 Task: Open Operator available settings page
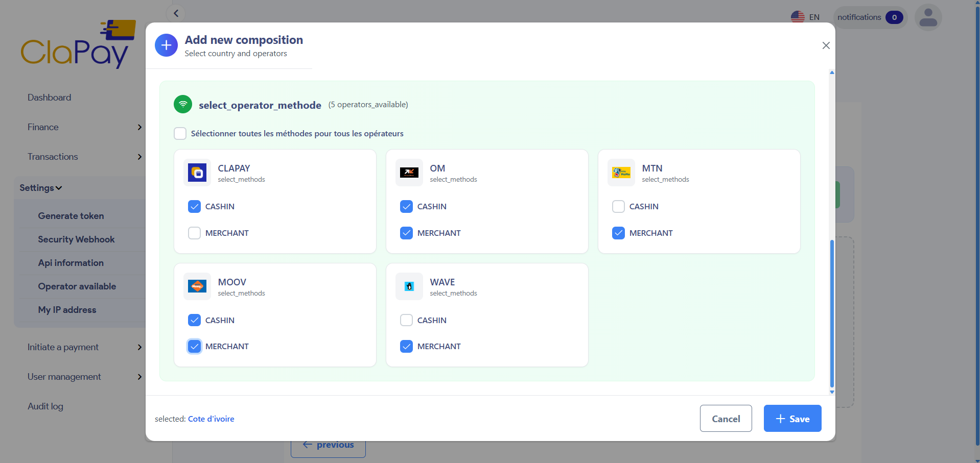(77, 286)
